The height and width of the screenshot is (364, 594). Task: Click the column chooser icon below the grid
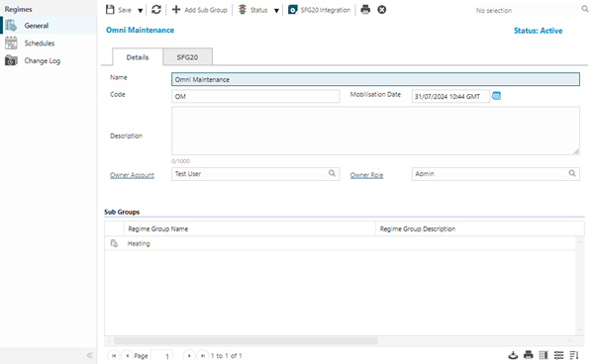tap(544, 355)
